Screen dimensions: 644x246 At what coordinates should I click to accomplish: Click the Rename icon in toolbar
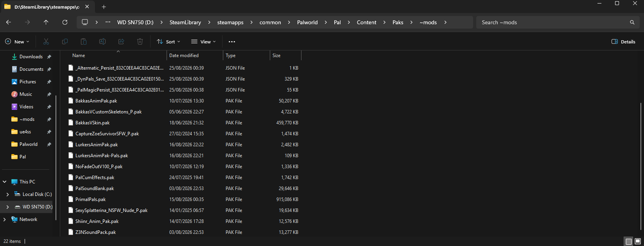click(x=102, y=41)
